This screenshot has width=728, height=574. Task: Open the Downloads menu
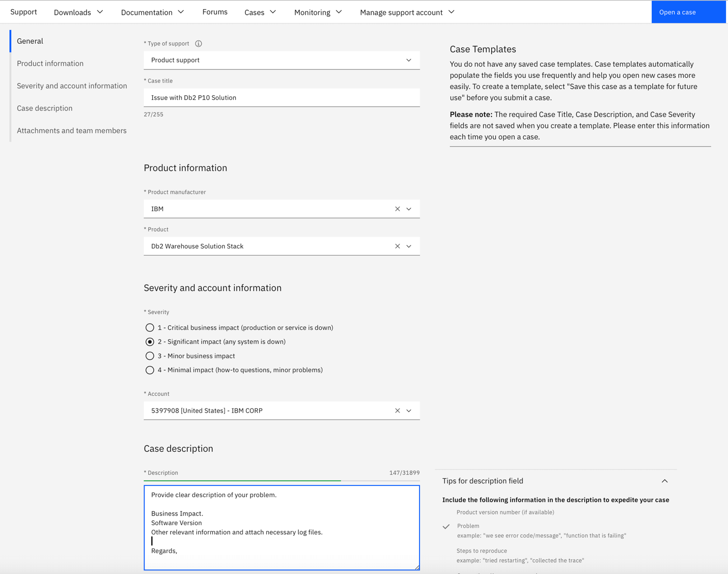coord(78,12)
